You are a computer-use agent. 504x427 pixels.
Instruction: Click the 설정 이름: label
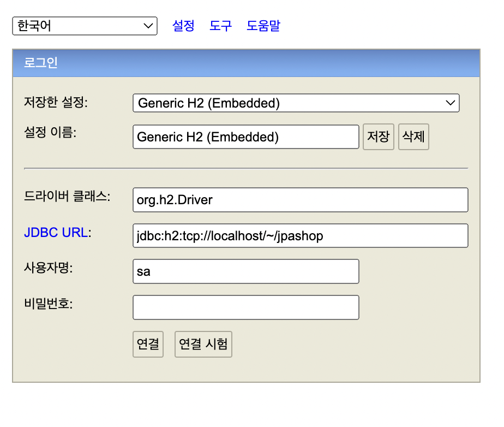[50, 132]
